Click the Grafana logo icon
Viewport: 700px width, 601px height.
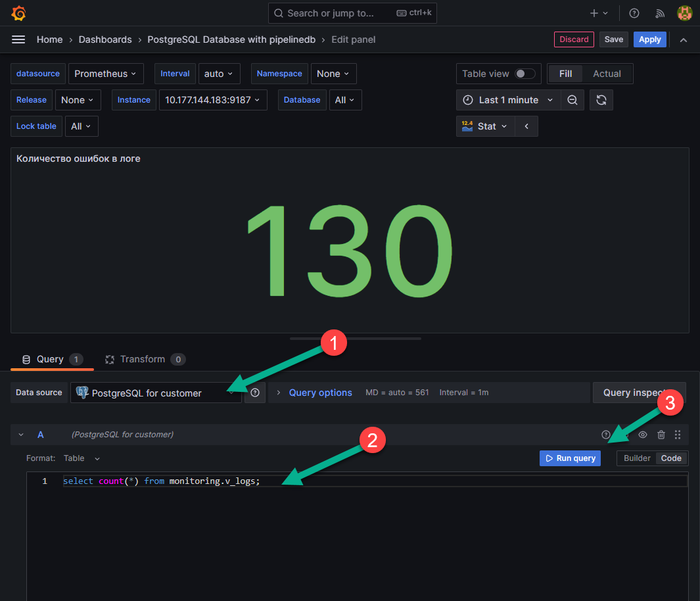click(x=18, y=13)
